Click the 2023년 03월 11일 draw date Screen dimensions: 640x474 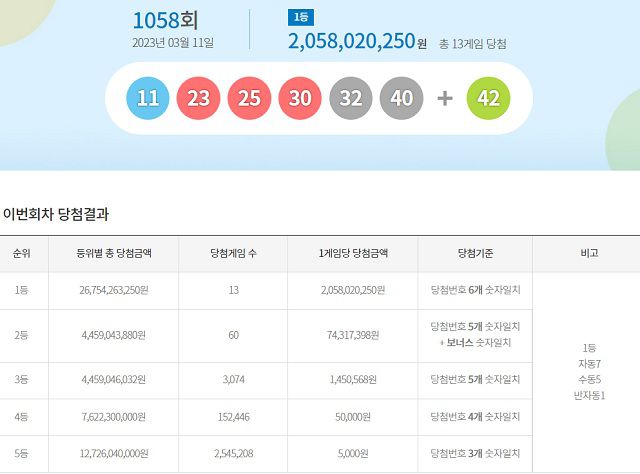click(x=173, y=43)
